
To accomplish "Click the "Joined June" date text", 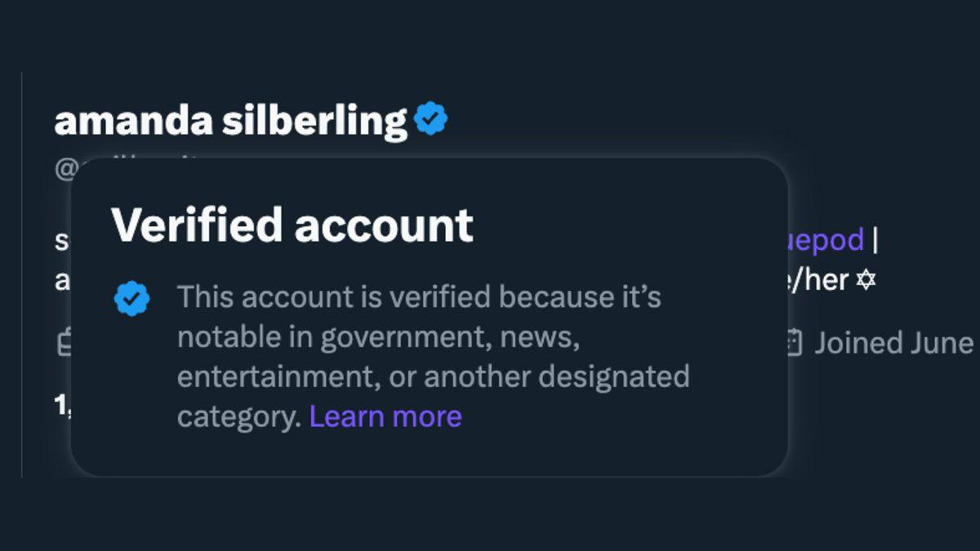I will pos(893,343).
